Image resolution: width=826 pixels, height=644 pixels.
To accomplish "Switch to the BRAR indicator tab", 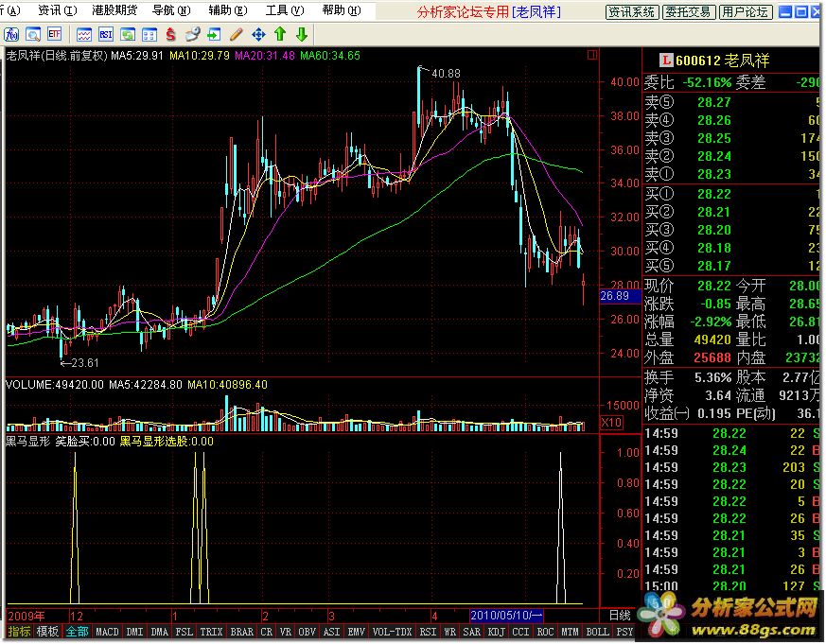I will [x=242, y=632].
